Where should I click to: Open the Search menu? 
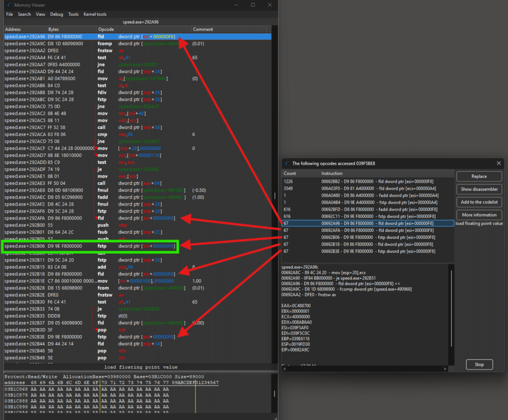click(24, 14)
